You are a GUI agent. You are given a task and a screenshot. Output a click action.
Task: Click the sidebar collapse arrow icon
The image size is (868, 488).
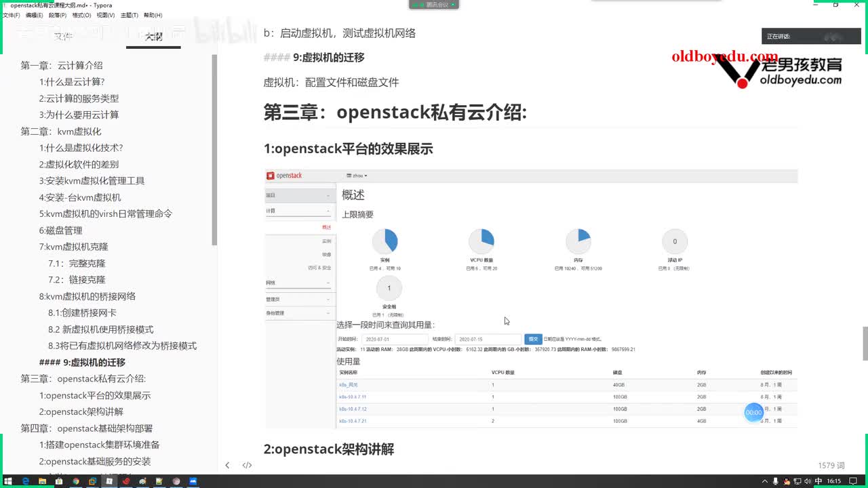227,465
